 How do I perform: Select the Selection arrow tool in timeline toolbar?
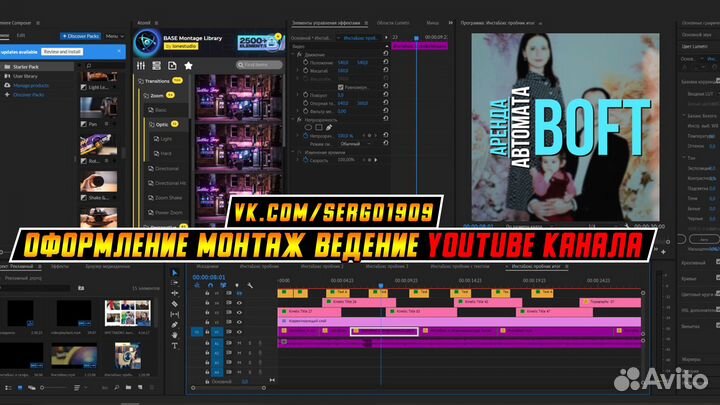(175, 273)
